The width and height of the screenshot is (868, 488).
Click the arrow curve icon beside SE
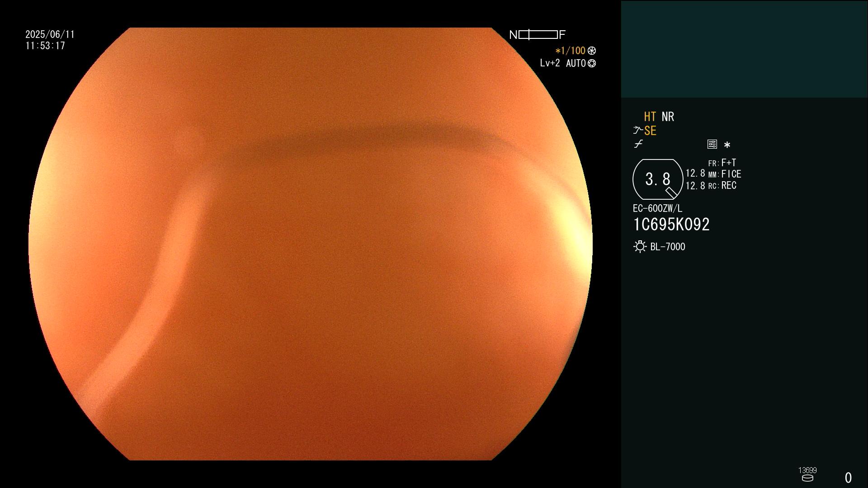638,131
